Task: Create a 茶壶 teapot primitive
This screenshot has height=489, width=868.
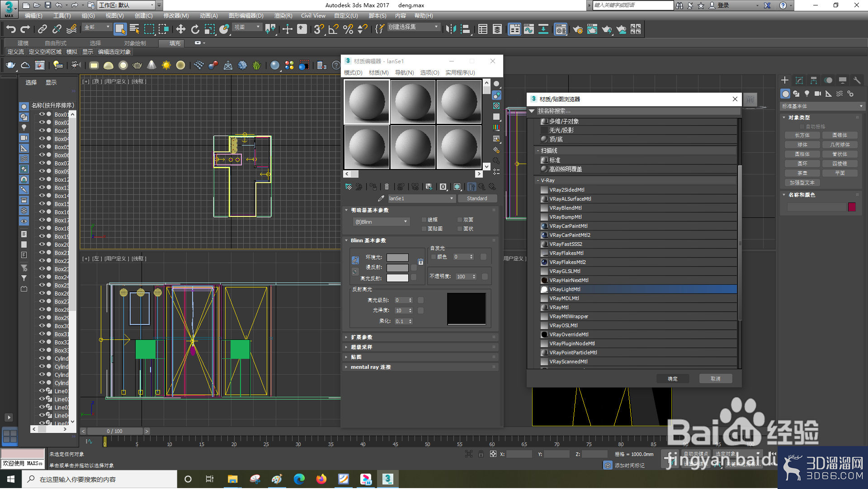Action: click(x=802, y=173)
